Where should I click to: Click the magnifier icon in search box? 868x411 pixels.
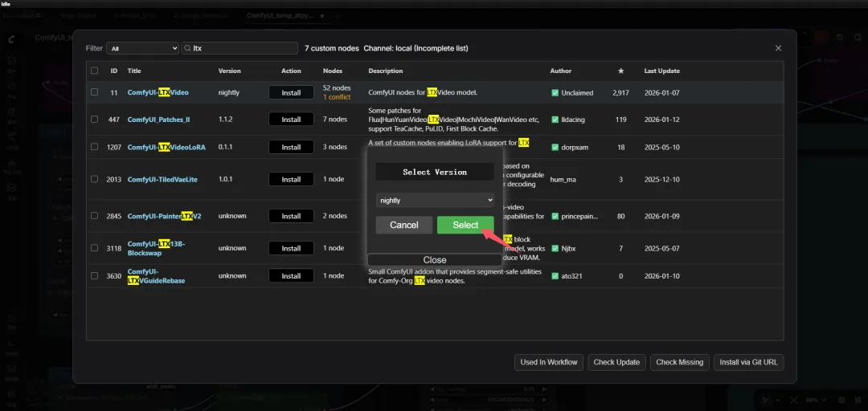188,49
